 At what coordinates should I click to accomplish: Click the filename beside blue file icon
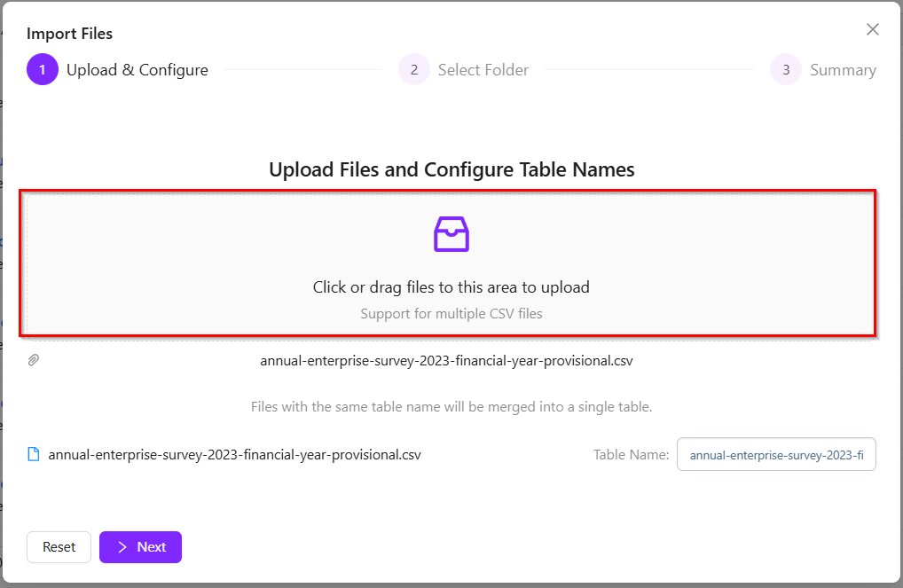click(x=234, y=454)
